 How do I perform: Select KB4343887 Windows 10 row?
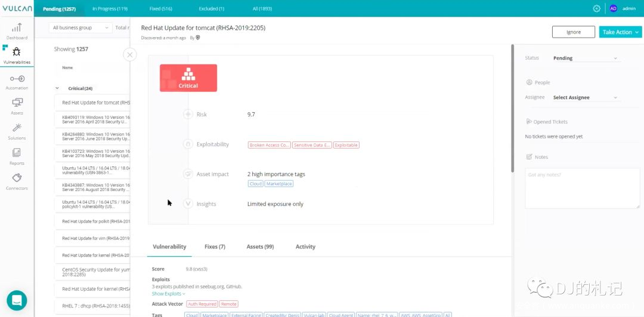[x=92, y=187]
